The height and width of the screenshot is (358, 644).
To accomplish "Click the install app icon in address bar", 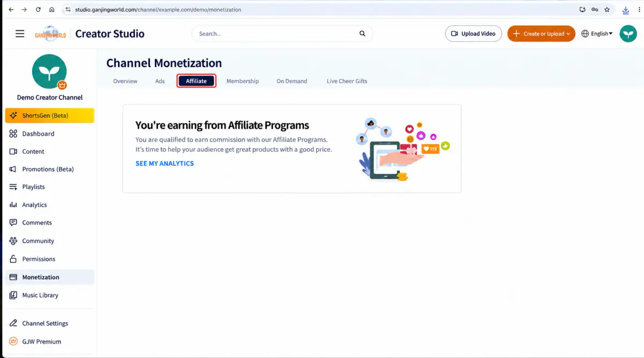I will 582,10.
